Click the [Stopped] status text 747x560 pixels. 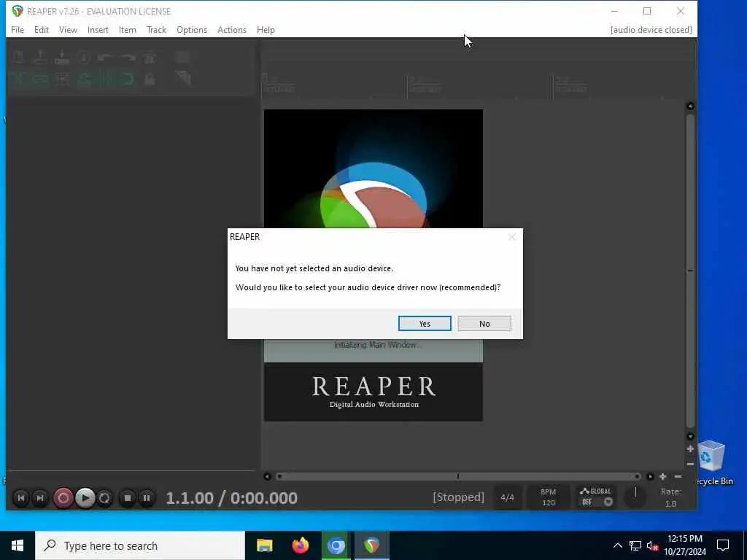(x=458, y=497)
